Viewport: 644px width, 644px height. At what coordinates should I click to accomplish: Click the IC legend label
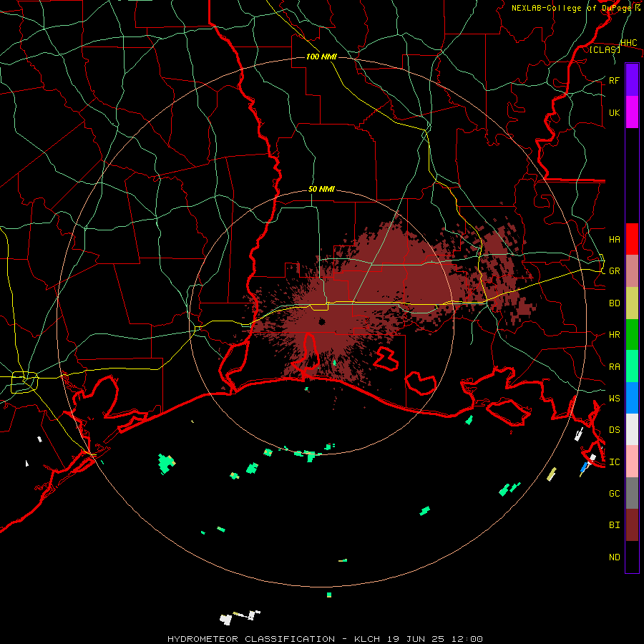click(x=614, y=462)
